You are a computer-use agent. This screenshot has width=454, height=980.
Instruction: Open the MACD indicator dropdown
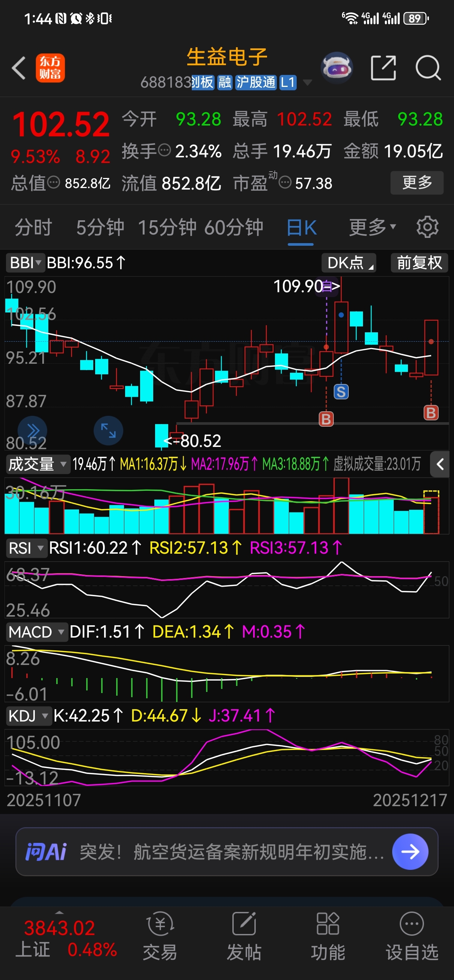coord(37,632)
